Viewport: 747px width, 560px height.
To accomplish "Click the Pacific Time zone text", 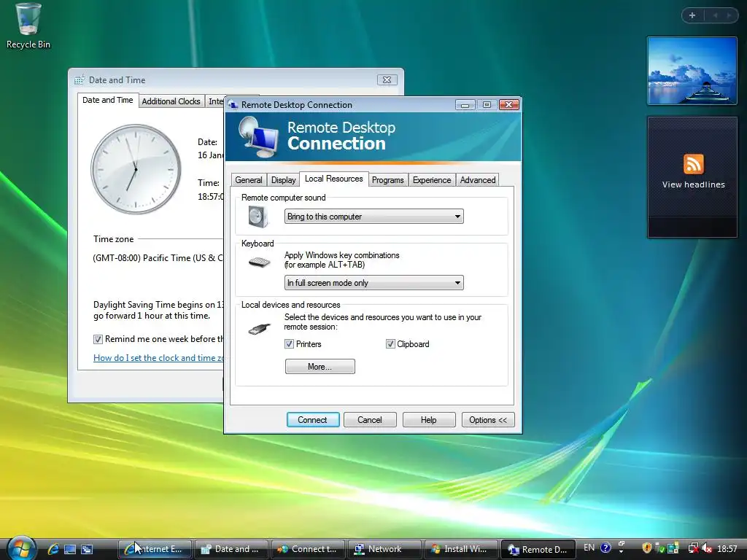I will click(x=158, y=258).
